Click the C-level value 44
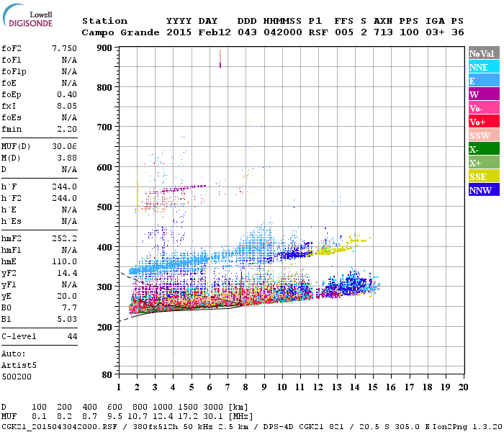 72,336
